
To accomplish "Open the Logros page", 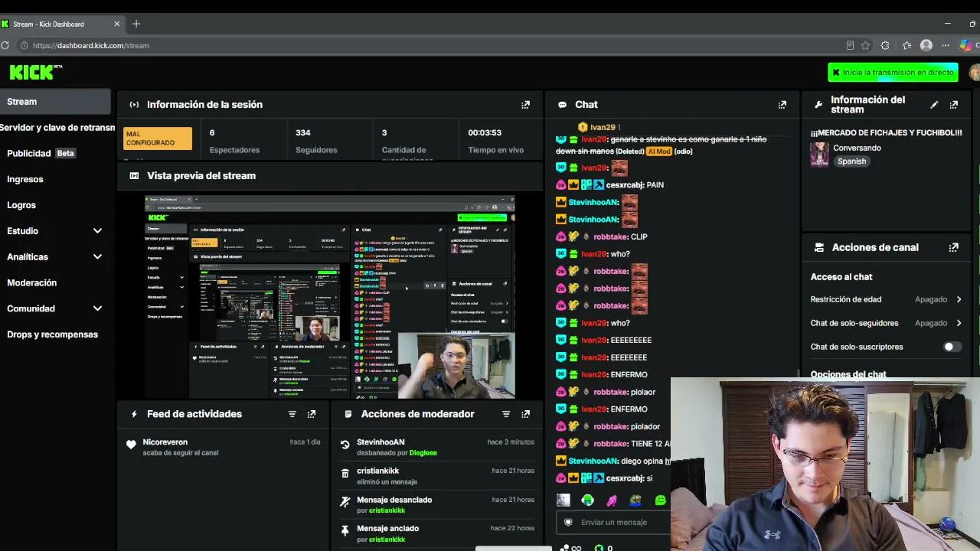I will (21, 205).
